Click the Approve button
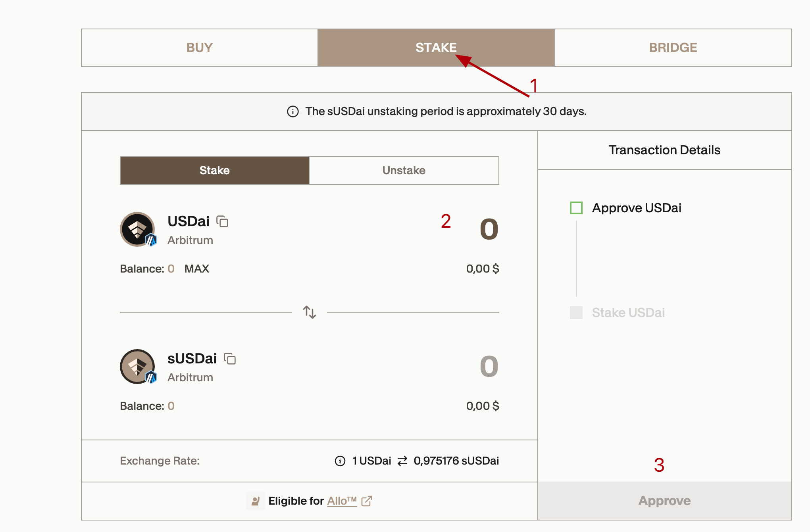810x532 pixels. pyautogui.click(x=665, y=501)
